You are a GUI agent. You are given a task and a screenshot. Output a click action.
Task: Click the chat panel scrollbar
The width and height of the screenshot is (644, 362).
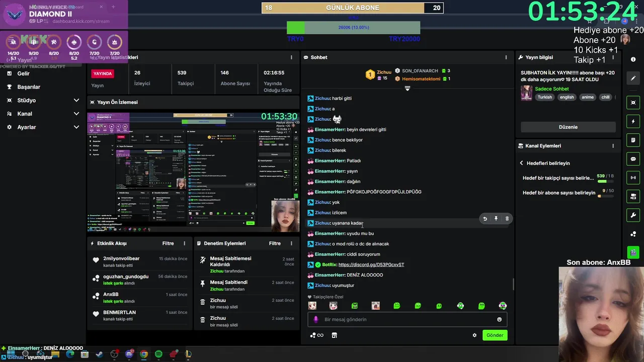pyautogui.click(x=513, y=285)
